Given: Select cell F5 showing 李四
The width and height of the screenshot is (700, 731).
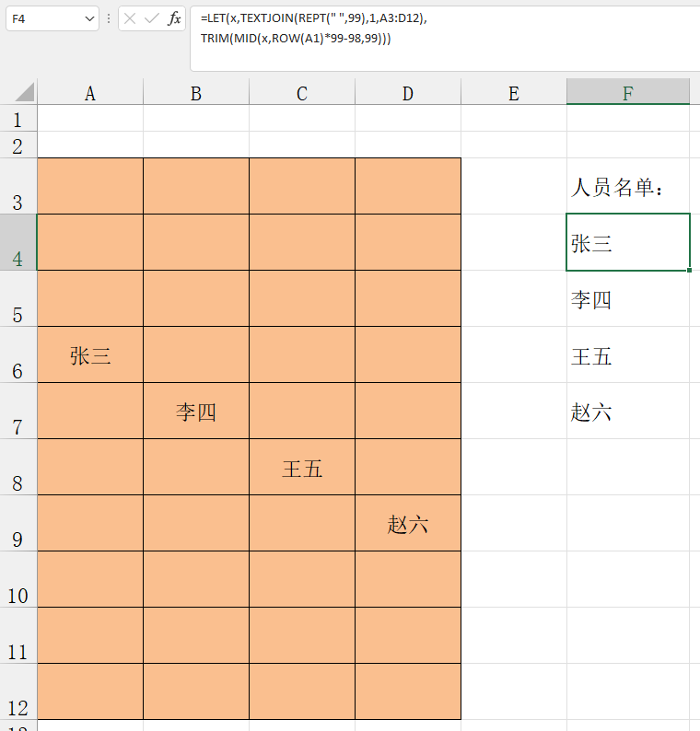Looking at the screenshot, I should (x=628, y=298).
